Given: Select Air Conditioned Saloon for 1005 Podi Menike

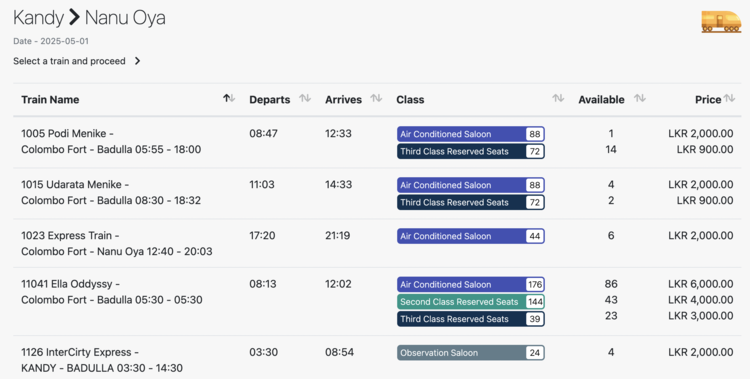Looking at the screenshot, I should [471, 134].
